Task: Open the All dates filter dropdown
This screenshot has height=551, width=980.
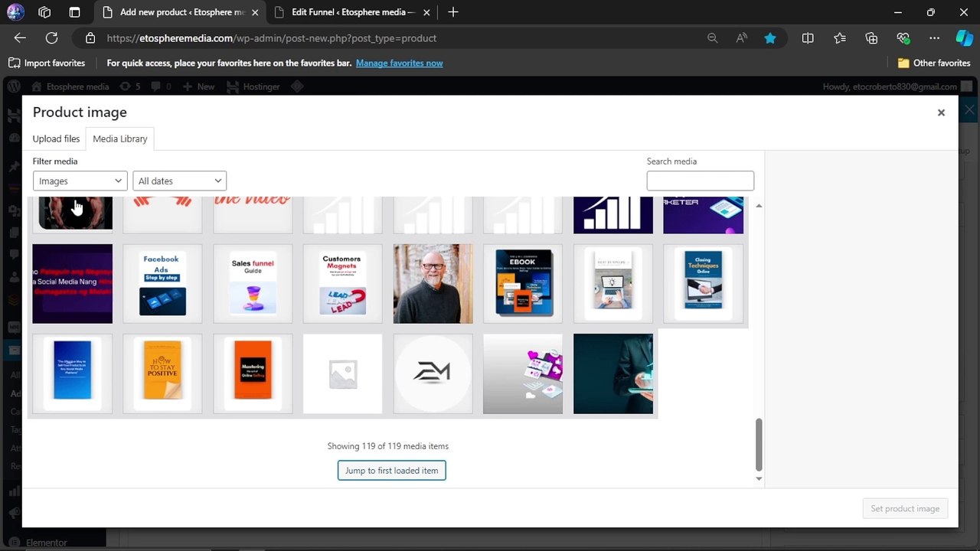Action: (x=180, y=181)
